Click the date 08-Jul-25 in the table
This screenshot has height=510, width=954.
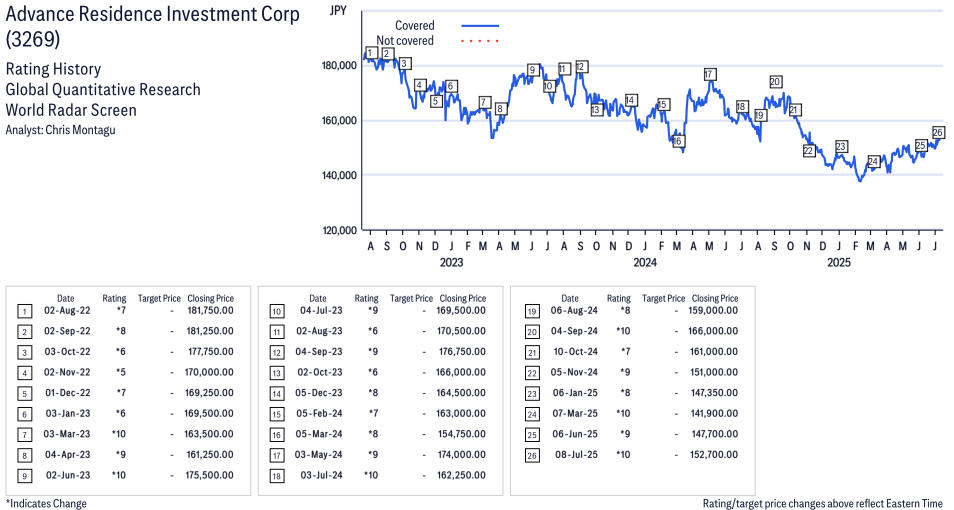click(x=577, y=455)
